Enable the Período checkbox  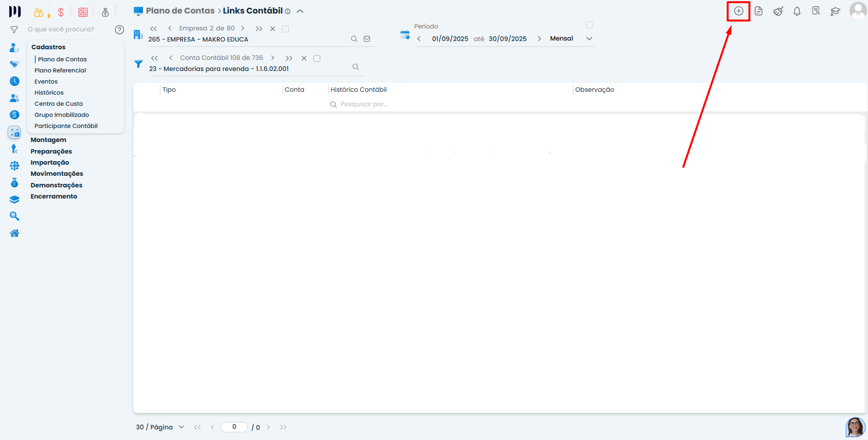tap(589, 25)
